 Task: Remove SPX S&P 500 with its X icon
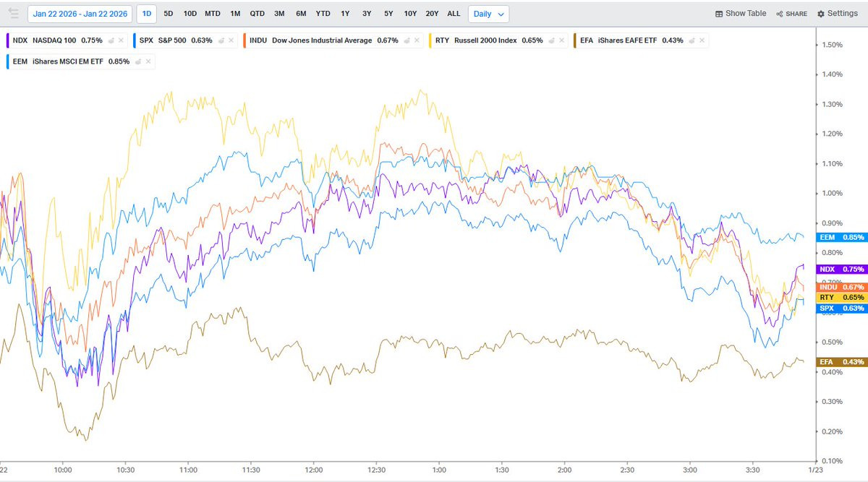click(231, 40)
